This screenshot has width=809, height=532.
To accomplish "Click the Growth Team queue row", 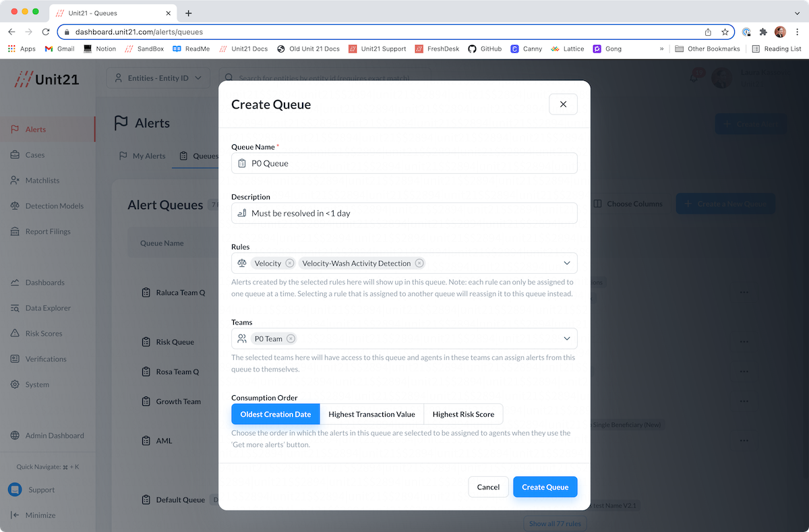I will pyautogui.click(x=171, y=401).
